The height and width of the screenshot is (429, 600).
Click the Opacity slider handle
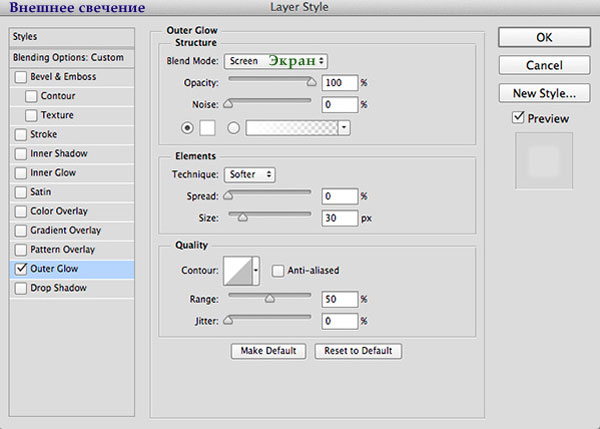click(x=311, y=82)
